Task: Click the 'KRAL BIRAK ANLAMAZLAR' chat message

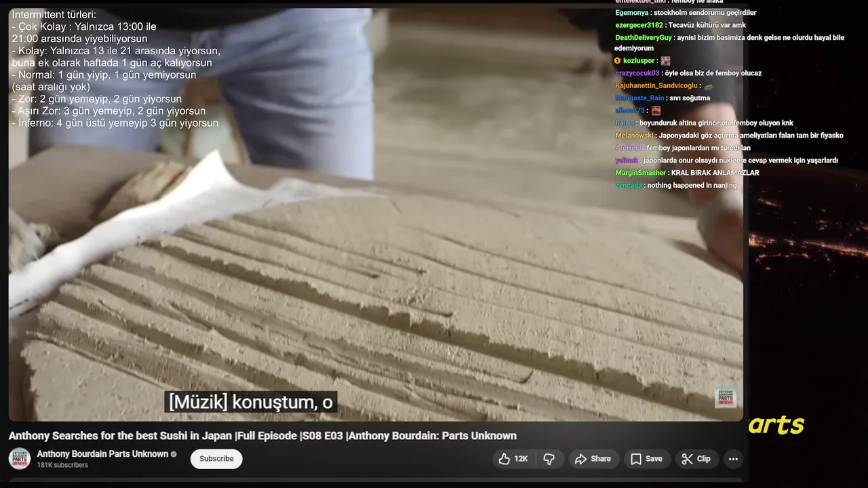Action: (x=715, y=173)
